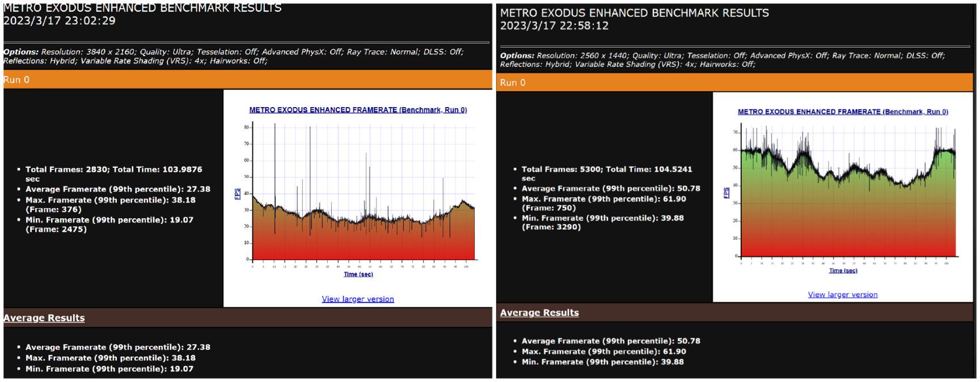Select Run 0 Average Framerate 27.38 line

(118, 189)
